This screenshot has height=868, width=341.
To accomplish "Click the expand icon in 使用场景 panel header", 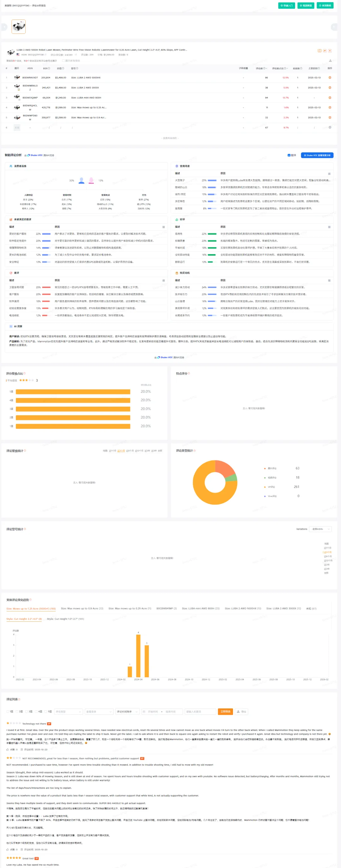I will [x=329, y=173].
